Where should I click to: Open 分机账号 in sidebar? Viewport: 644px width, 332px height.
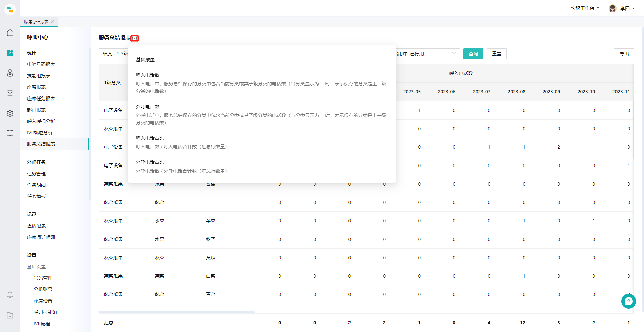[x=43, y=289]
